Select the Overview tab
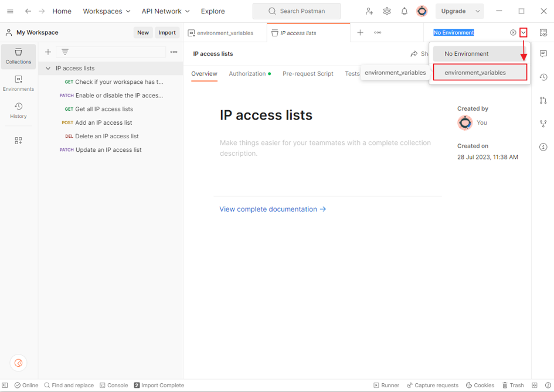 [204, 73]
